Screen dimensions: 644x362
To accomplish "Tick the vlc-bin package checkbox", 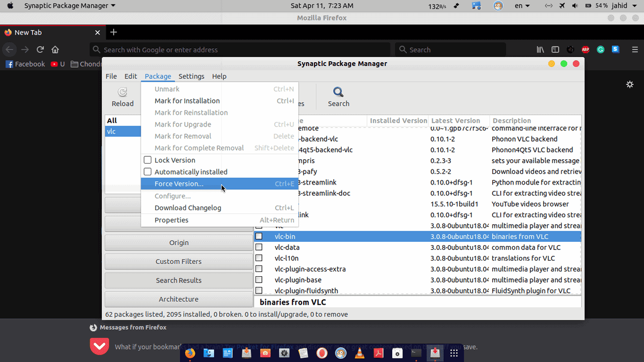I will point(259,236).
